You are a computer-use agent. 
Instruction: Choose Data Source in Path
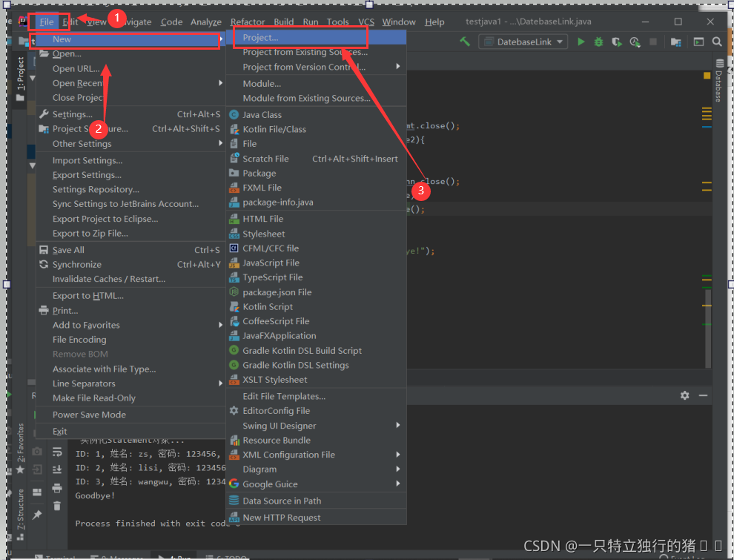click(316, 501)
